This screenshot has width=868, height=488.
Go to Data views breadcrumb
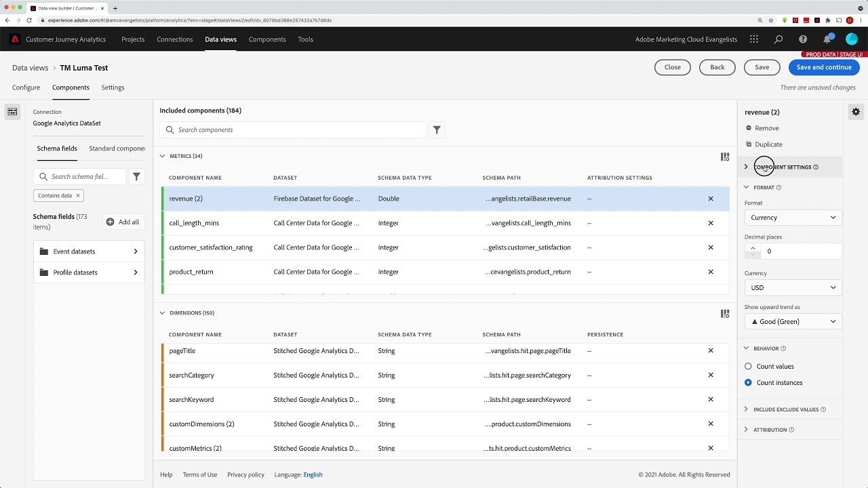click(30, 68)
